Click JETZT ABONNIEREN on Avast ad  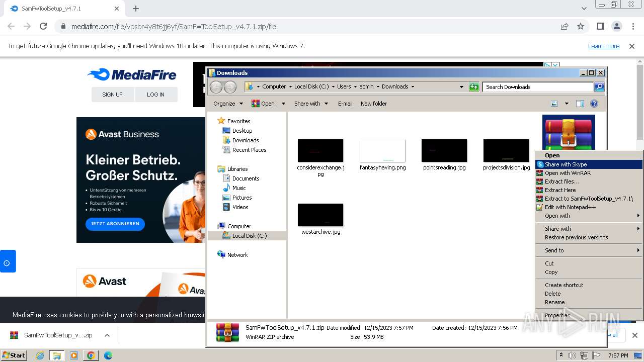(x=115, y=224)
